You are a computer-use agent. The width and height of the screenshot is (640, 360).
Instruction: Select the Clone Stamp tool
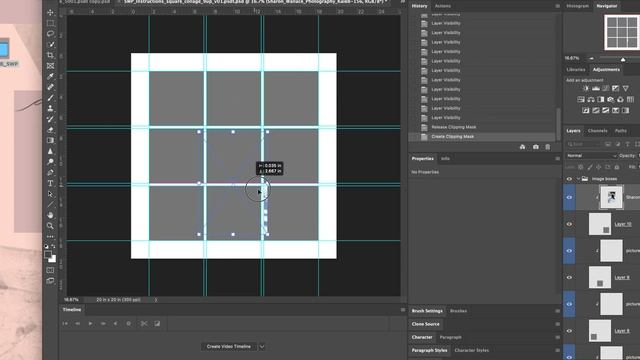coord(50,109)
